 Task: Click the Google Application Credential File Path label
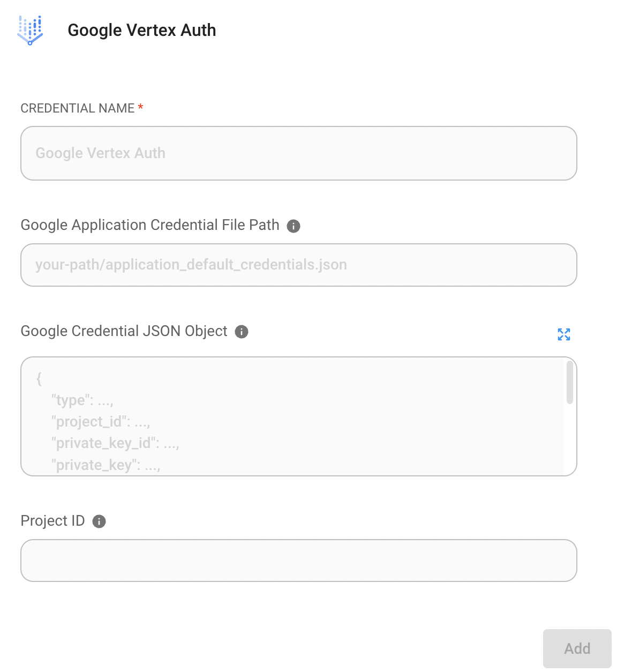150,225
